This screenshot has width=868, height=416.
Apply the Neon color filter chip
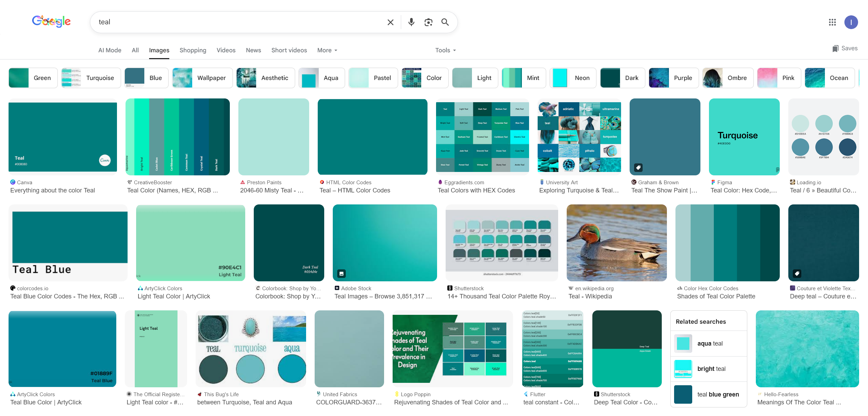tap(573, 78)
